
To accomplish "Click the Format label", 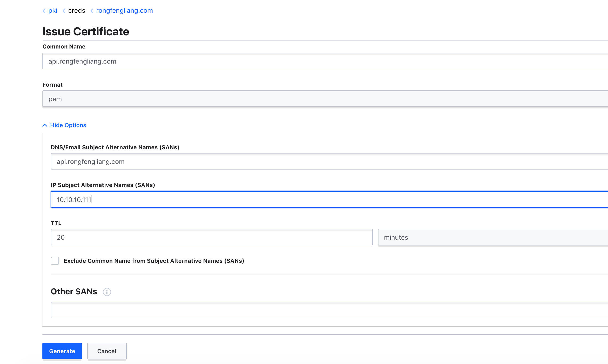I will 53,85.
